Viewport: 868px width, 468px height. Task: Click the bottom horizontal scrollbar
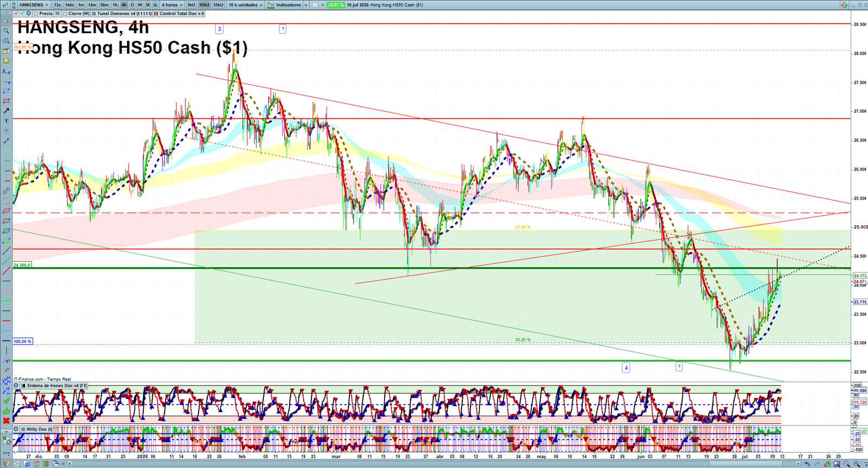pos(434,464)
